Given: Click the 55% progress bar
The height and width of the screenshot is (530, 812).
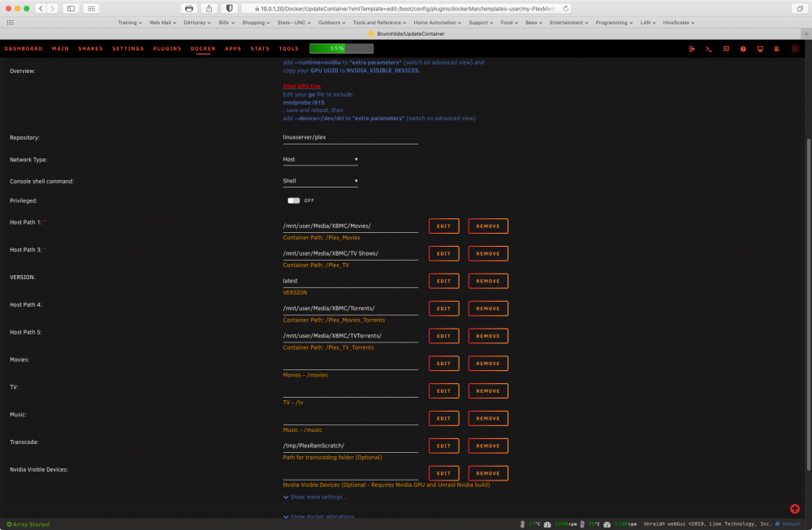Looking at the screenshot, I should 341,48.
